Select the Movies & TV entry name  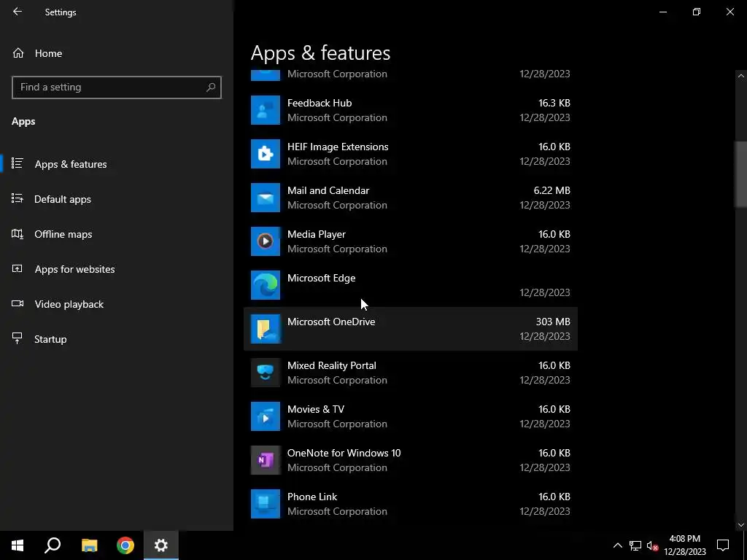tap(315, 410)
